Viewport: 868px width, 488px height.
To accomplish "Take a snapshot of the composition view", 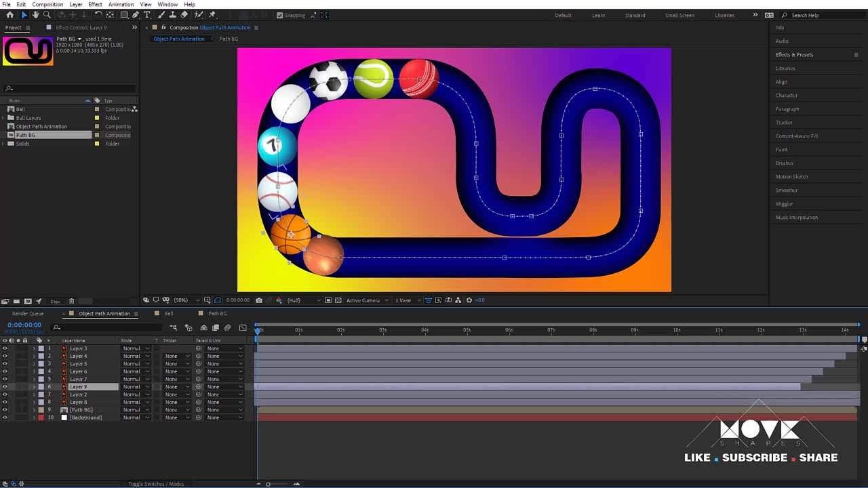I will 258,300.
